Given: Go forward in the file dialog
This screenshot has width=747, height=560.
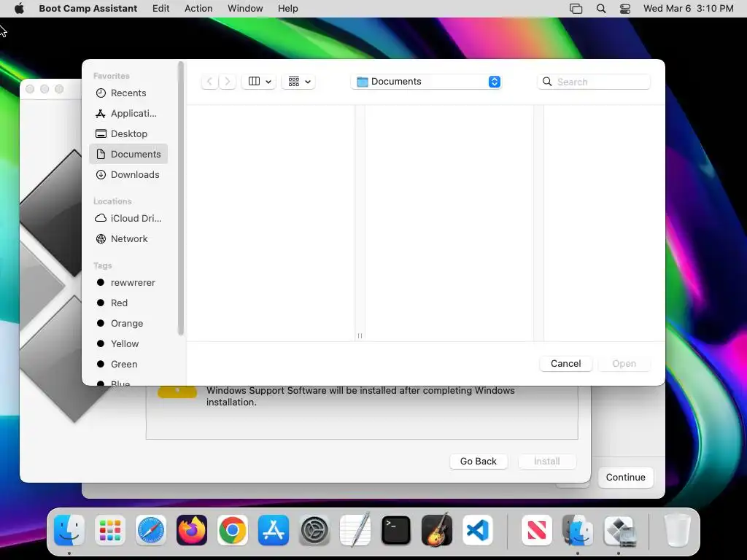Looking at the screenshot, I should click(x=228, y=82).
